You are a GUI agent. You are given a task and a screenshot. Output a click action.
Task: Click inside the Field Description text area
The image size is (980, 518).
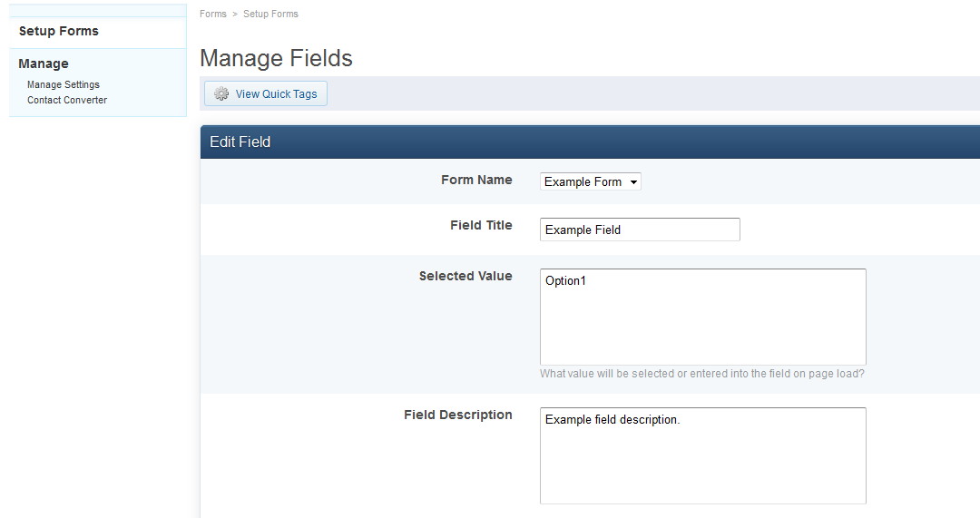(x=702, y=455)
